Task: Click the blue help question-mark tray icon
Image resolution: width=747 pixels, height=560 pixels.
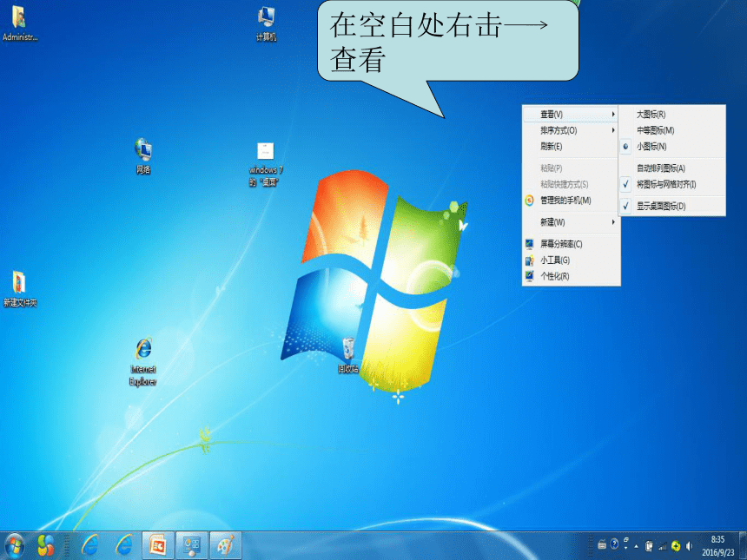Action: [615, 544]
